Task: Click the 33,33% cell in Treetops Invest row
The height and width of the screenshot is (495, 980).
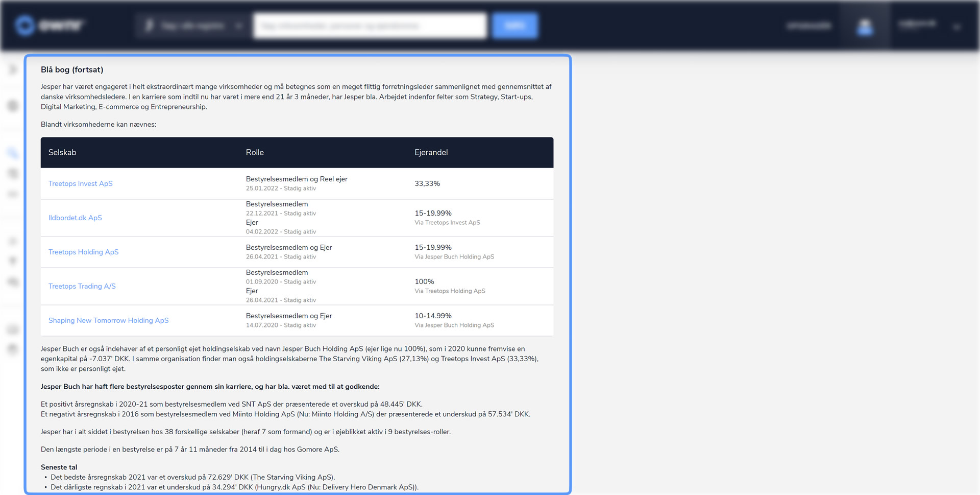Action: tap(427, 183)
